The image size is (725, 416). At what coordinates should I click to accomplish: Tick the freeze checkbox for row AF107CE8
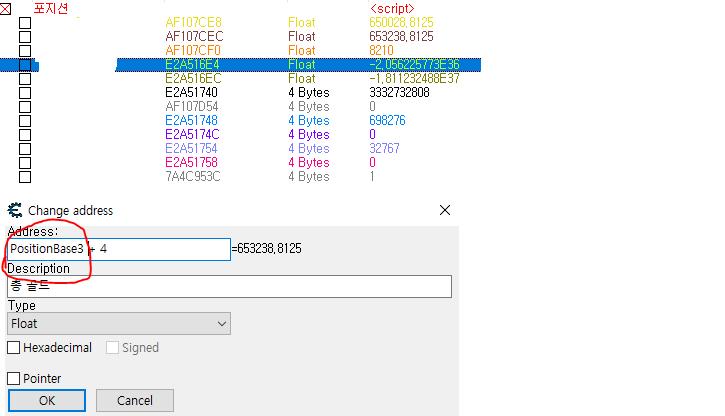pyautogui.click(x=25, y=23)
